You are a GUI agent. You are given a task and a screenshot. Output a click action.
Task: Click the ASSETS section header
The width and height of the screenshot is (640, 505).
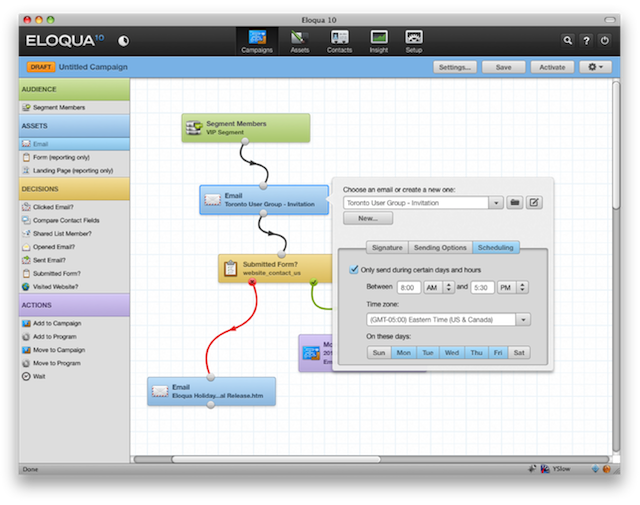click(x=74, y=126)
